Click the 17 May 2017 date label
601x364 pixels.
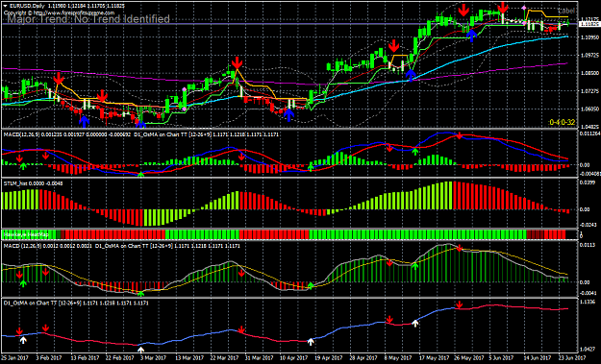[433, 358]
